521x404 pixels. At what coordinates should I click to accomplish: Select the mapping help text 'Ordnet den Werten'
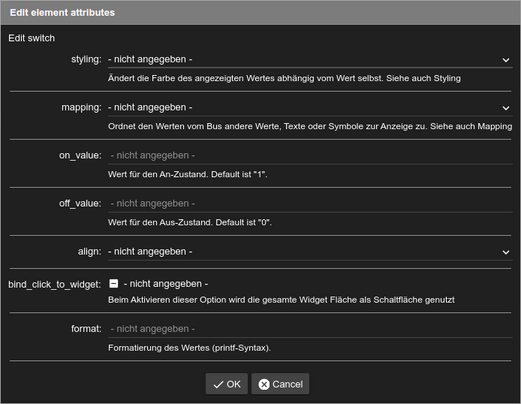(x=310, y=126)
